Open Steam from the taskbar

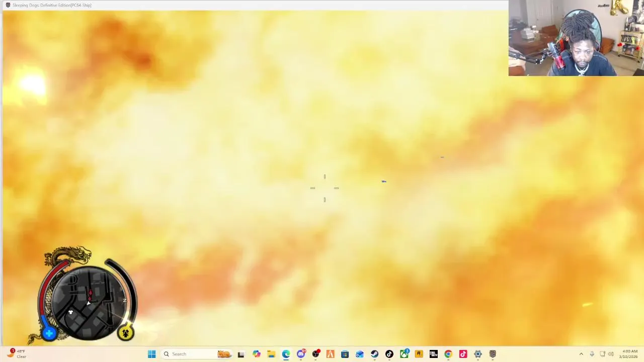(374, 354)
